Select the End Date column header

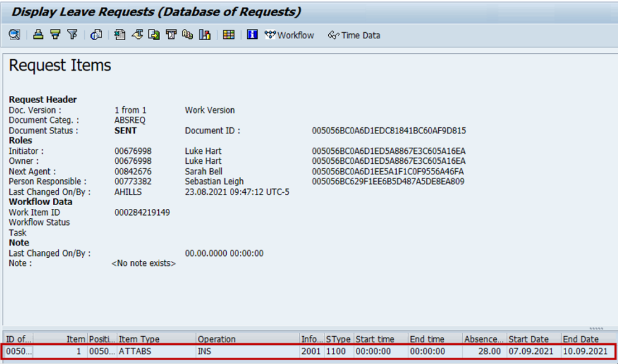pos(588,339)
